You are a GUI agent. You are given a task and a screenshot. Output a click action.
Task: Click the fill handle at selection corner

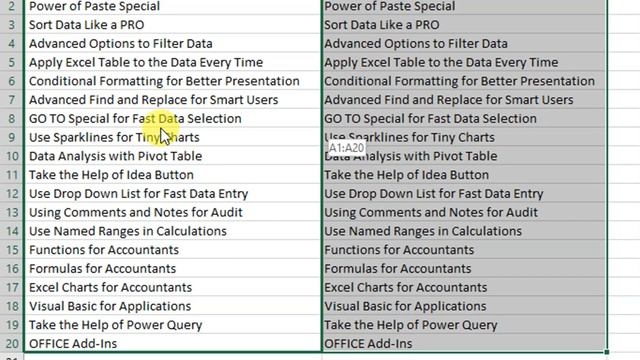click(x=607, y=351)
